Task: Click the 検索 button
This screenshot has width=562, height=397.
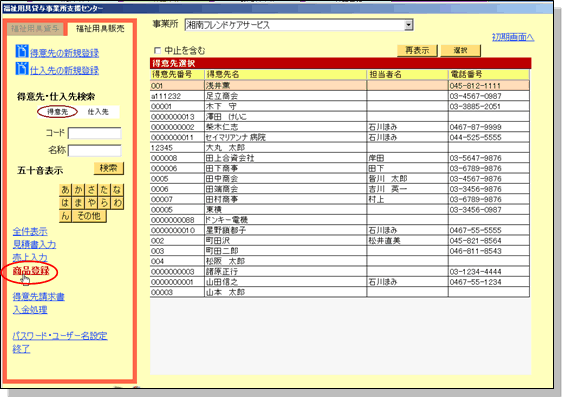Action: point(109,168)
